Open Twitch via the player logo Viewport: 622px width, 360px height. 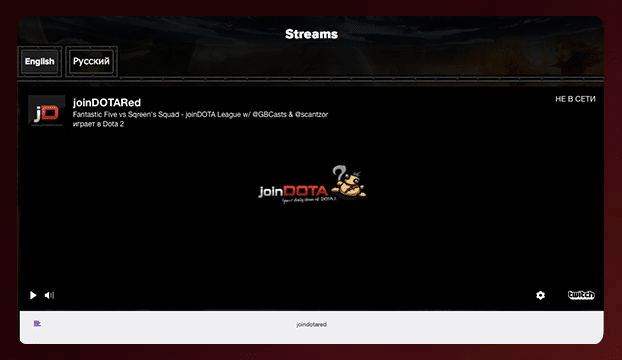(581, 295)
